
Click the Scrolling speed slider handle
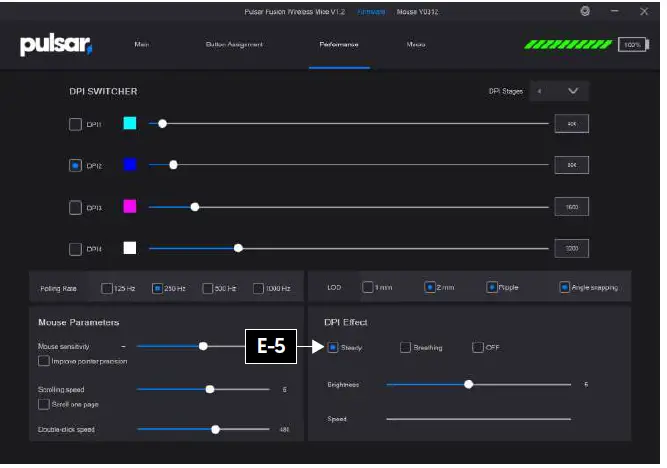click(210, 389)
